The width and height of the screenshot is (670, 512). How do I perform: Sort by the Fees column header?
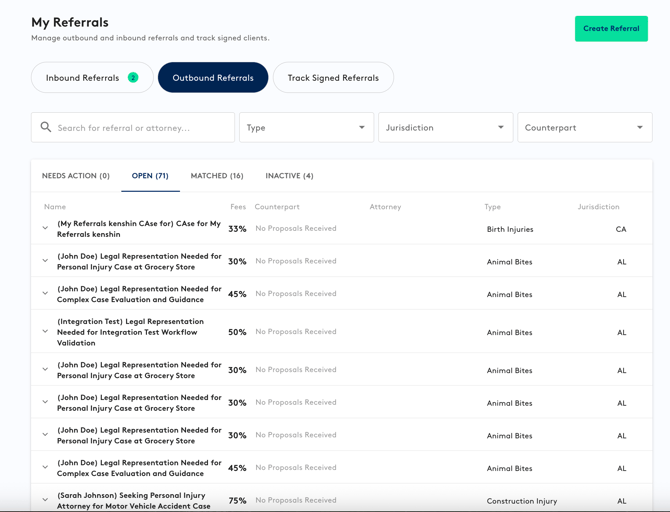click(238, 207)
